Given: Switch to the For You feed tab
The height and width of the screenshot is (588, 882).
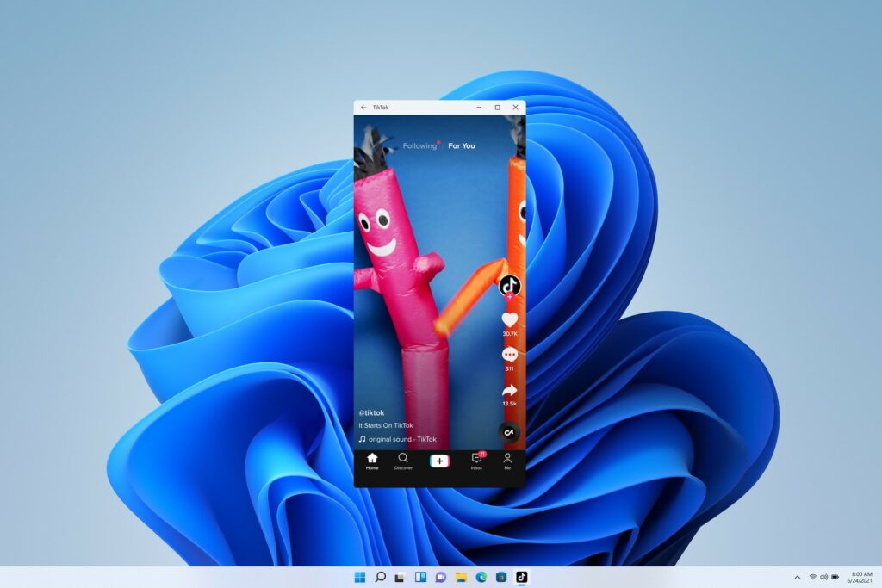Looking at the screenshot, I should [462, 145].
